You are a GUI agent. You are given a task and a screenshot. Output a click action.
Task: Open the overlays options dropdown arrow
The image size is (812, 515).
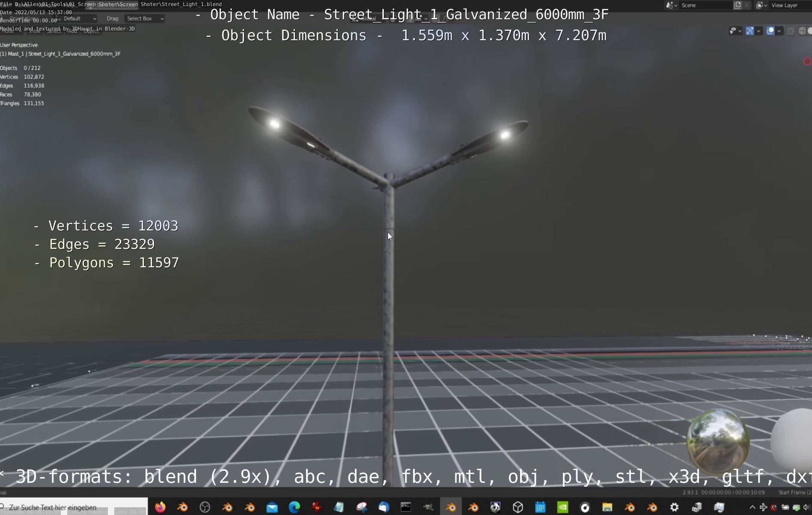pyautogui.click(x=779, y=31)
